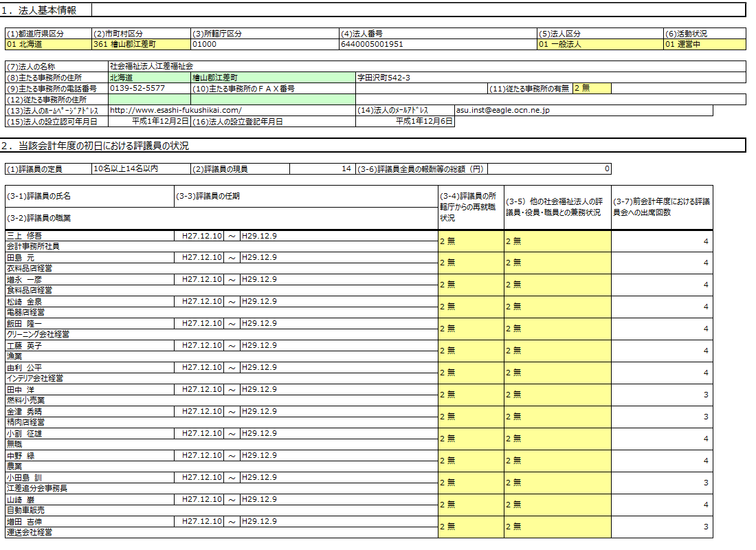
Task: Select the councilor name '金津 秀晴'
Action: tap(89, 412)
